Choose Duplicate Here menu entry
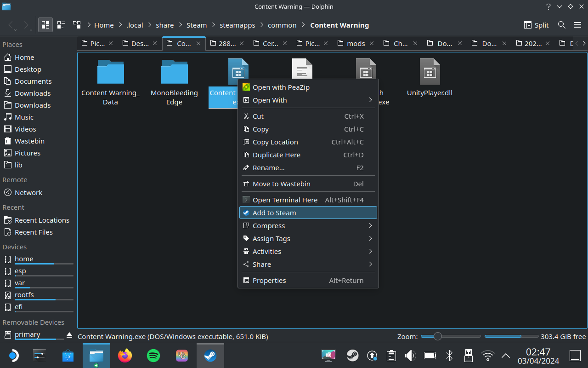588x368 pixels. [x=308, y=155]
